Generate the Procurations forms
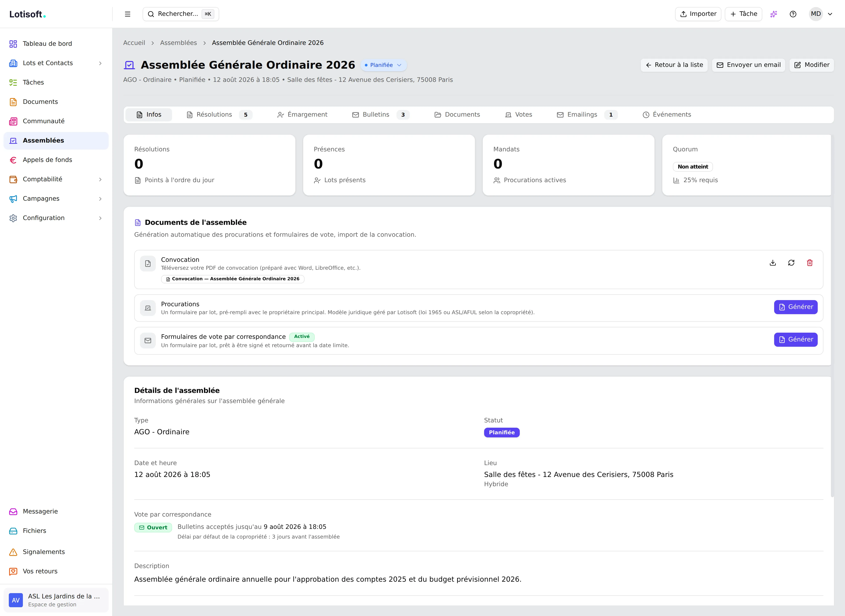This screenshot has height=616, width=845. [796, 307]
